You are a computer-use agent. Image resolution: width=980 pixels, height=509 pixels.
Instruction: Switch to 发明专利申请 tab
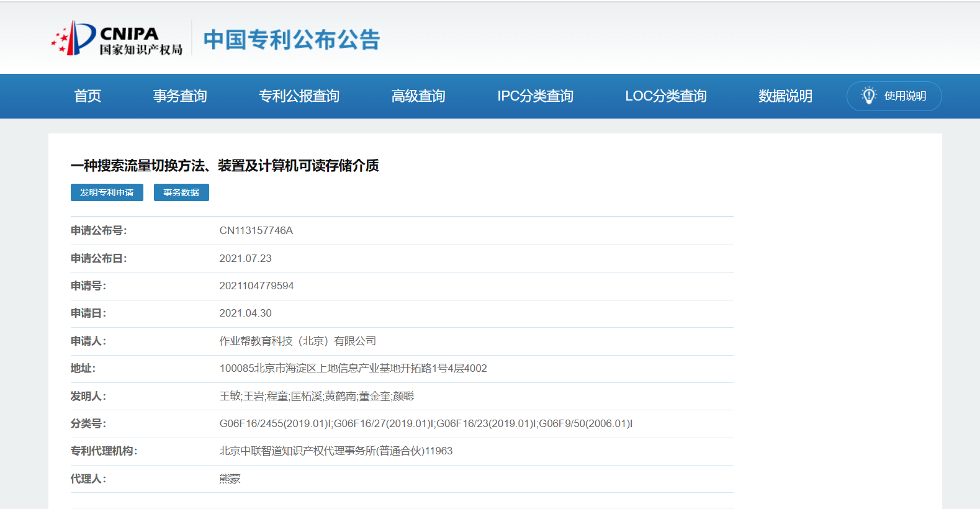tap(107, 192)
